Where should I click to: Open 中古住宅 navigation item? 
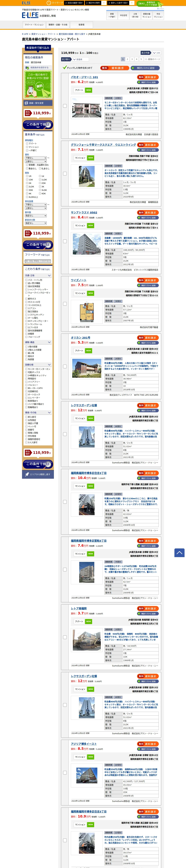click(x=124, y=15)
